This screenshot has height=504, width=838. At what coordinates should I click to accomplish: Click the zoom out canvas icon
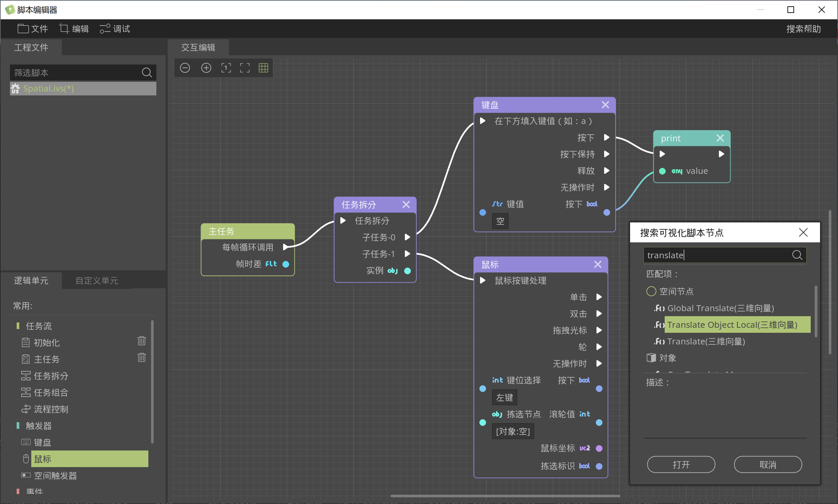185,68
